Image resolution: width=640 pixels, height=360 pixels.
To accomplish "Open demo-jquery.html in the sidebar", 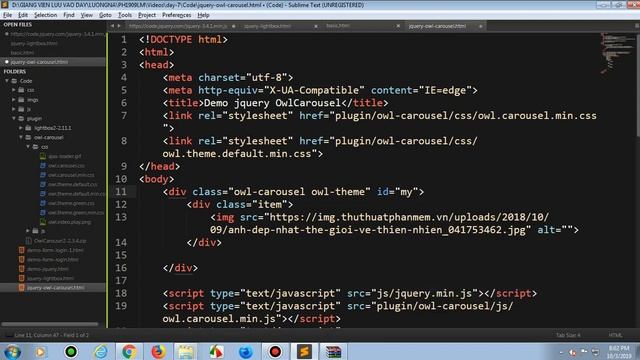I will 48,269.
